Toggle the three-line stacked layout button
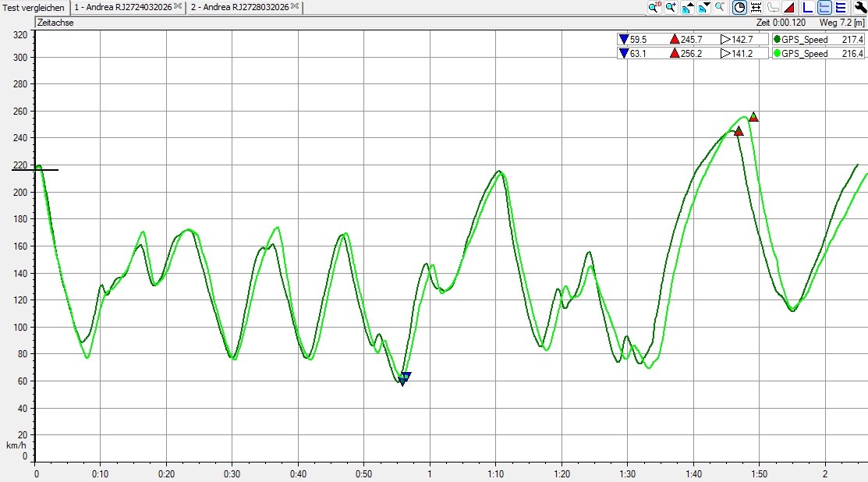868x482 pixels. [841, 8]
